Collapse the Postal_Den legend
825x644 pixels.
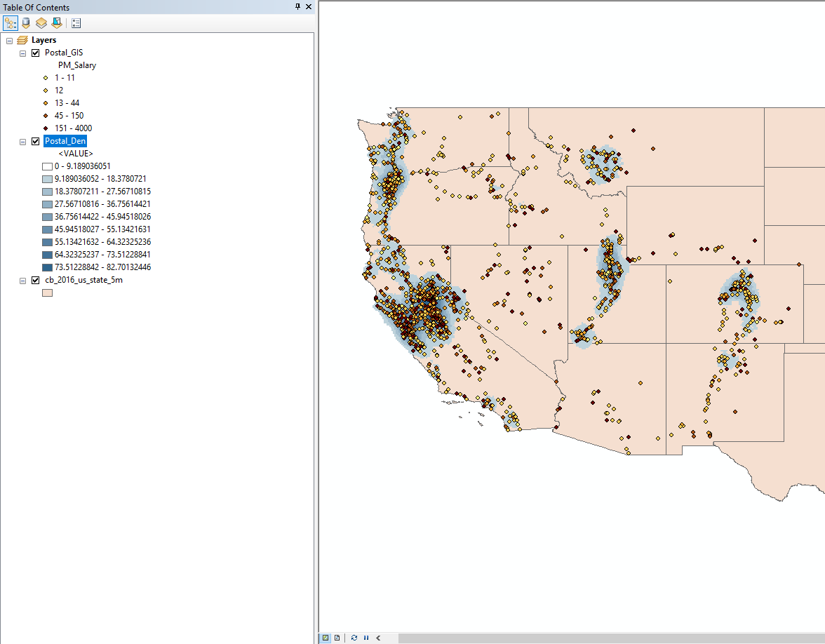click(22, 141)
